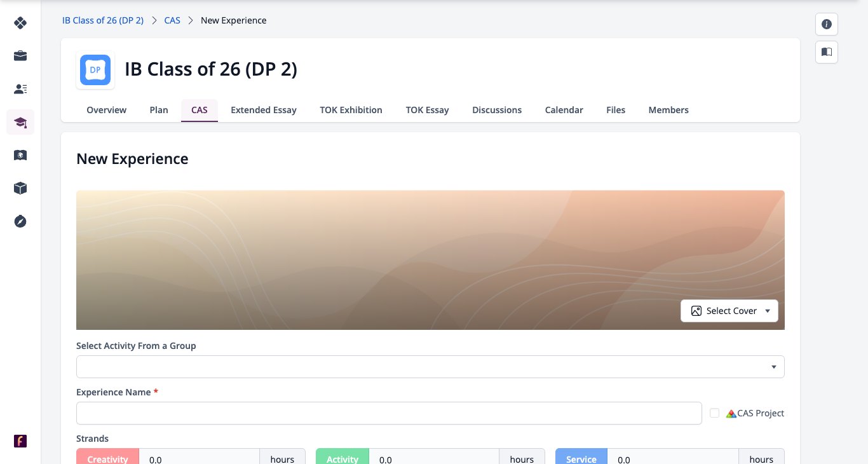Open the Select Cover dropdown
The width and height of the screenshot is (868, 464).
click(x=729, y=311)
